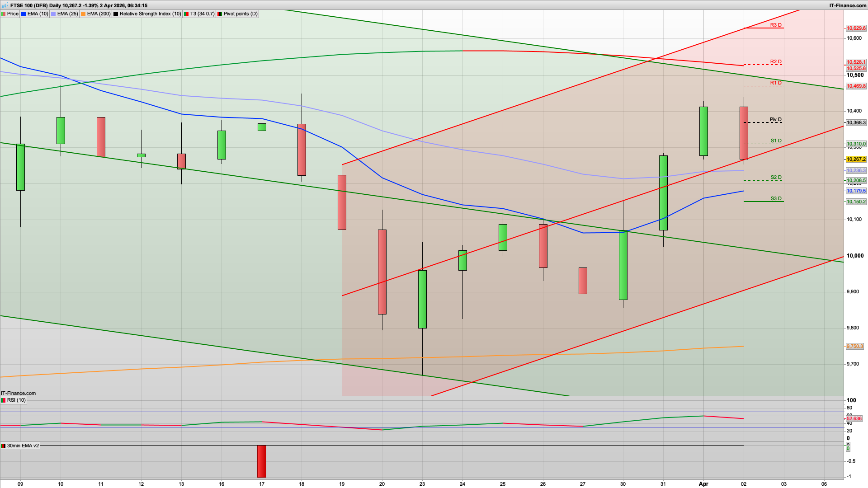Click the red T3 (34 0.7) legend icon
Screen dimensions: 868x488
pyautogui.click(x=186, y=14)
